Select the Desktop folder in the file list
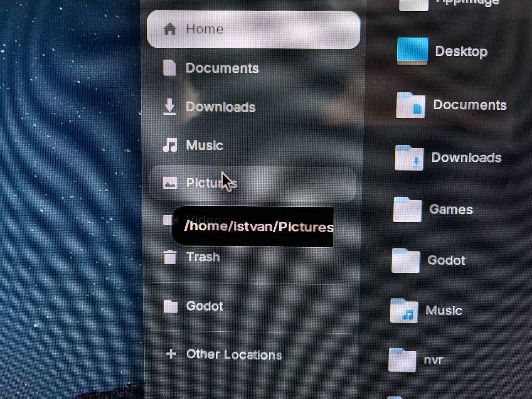 click(x=442, y=51)
